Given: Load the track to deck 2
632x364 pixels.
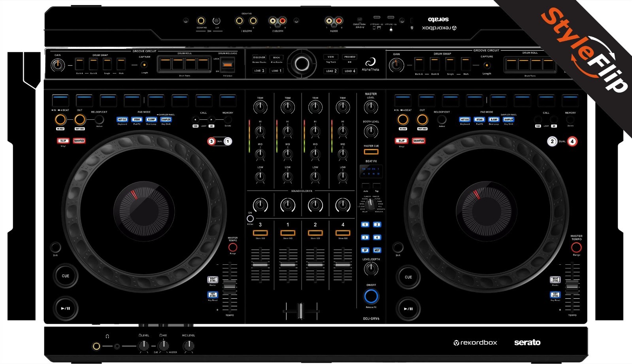Looking at the screenshot, I should click(x=331, y=71).
